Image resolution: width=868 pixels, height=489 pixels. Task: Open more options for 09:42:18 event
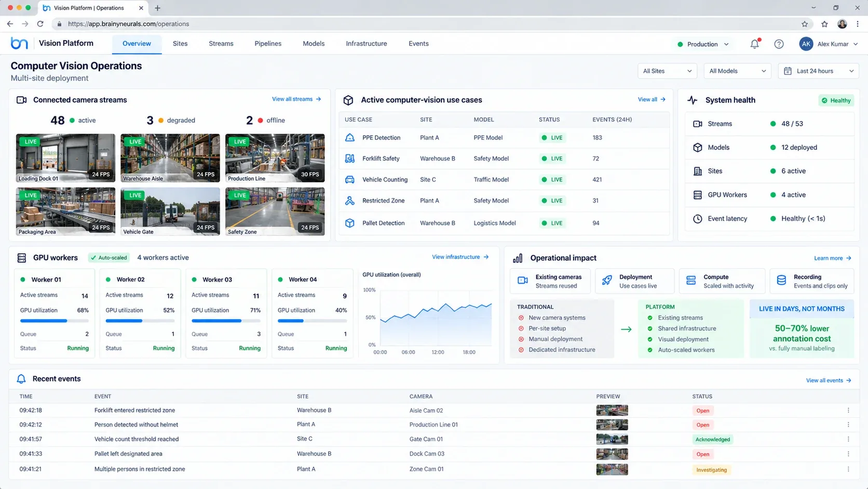tap(848, 411)
